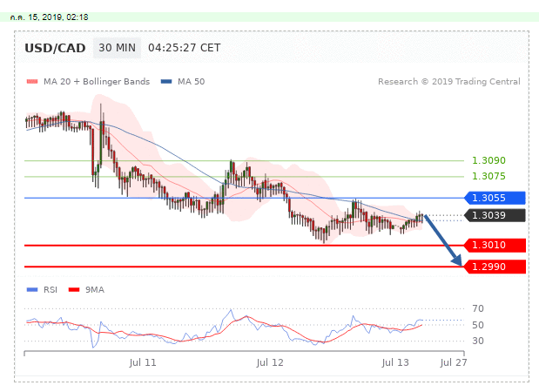Click the RSI 50 level label
Image resolution: width=539 pixels, height=392 pixels.
click(x=478, y=325)
